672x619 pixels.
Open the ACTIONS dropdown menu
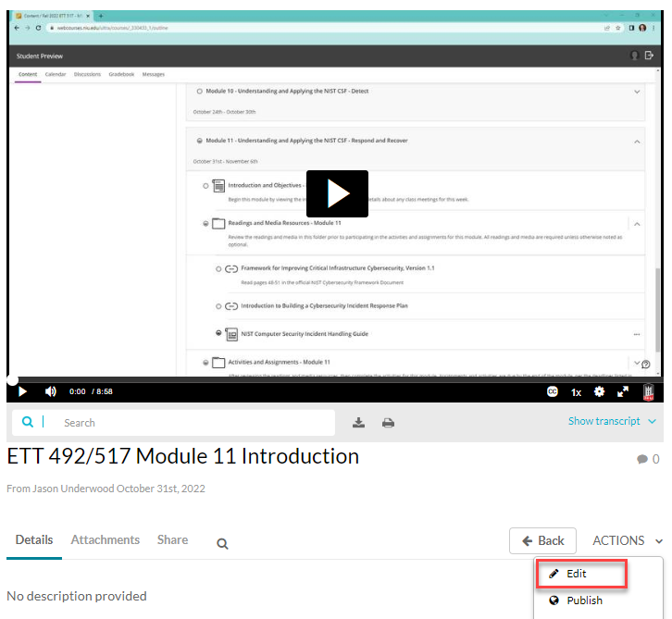[628, 540]
